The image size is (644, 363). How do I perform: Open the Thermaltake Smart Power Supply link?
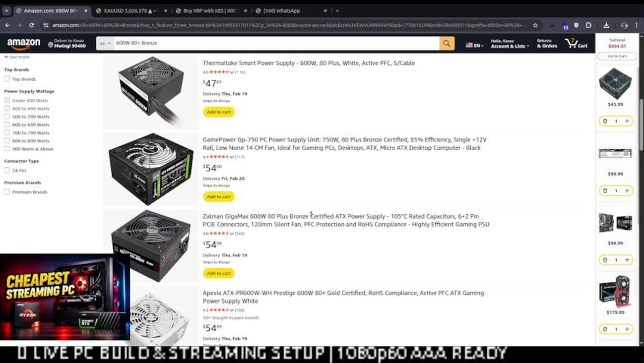[309, 63]
